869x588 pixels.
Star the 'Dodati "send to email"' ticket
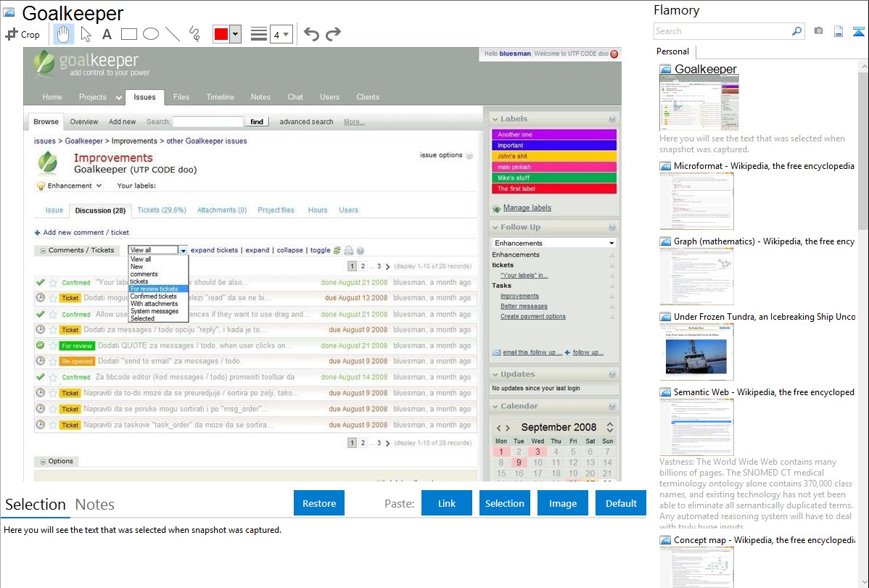pos(53,361)
